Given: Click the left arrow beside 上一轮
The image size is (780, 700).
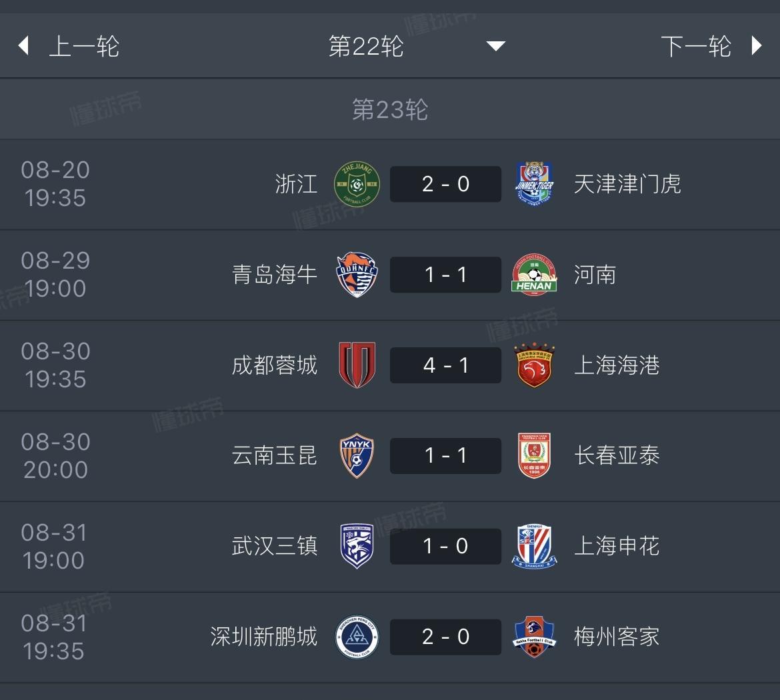Looking at the screenshot, I should click(24, 46).
